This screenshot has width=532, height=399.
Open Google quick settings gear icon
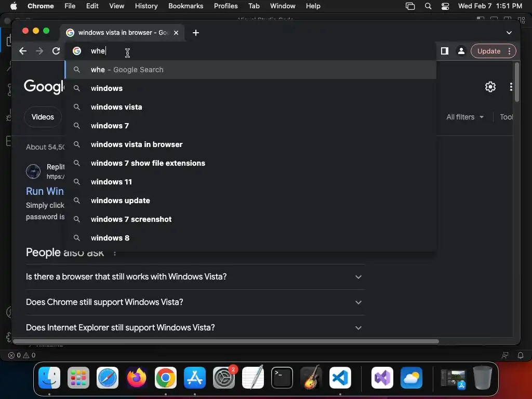pyautogui.click(x=490, y=87)
